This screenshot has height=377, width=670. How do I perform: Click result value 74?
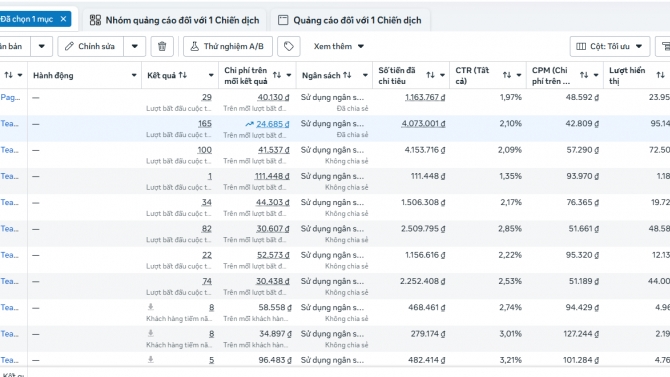(x=207, y=281)
